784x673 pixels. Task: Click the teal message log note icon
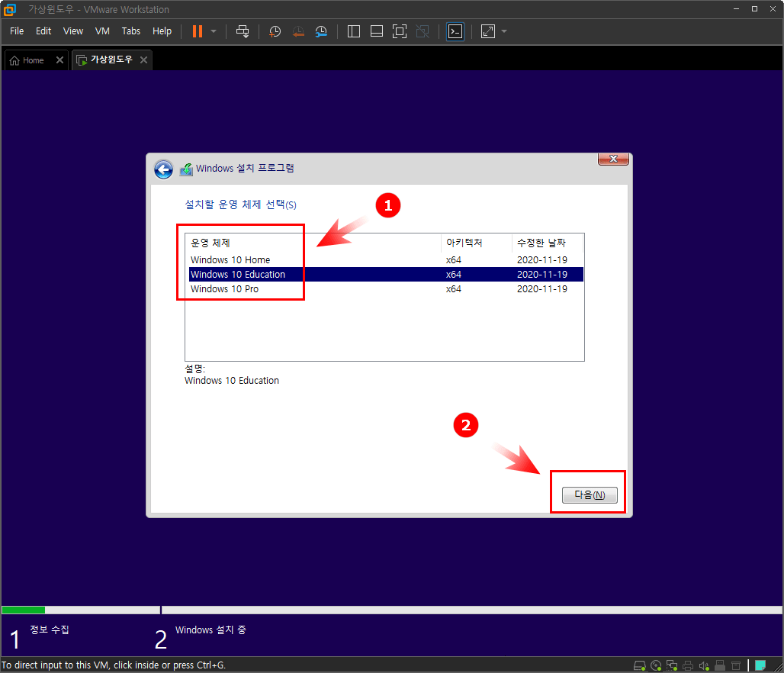760,665
